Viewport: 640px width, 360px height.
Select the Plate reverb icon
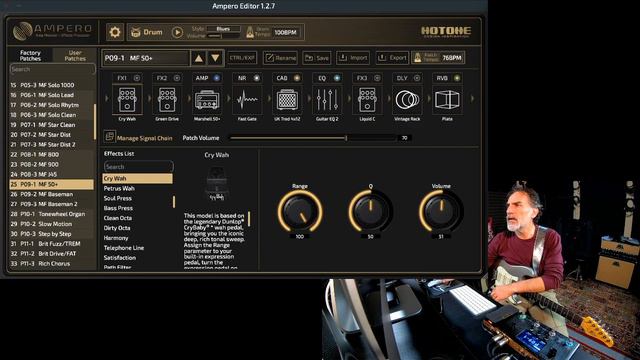pos(447,100)
